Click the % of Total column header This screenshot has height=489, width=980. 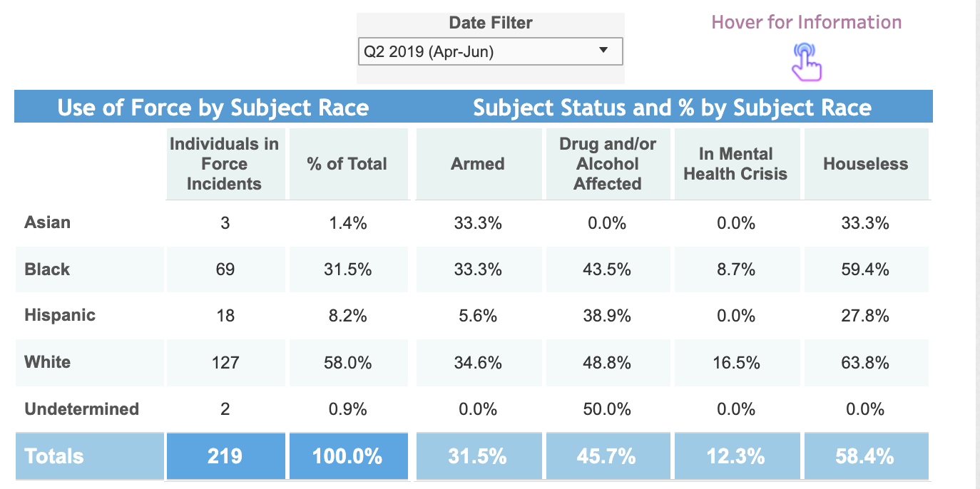click(347, 164)
